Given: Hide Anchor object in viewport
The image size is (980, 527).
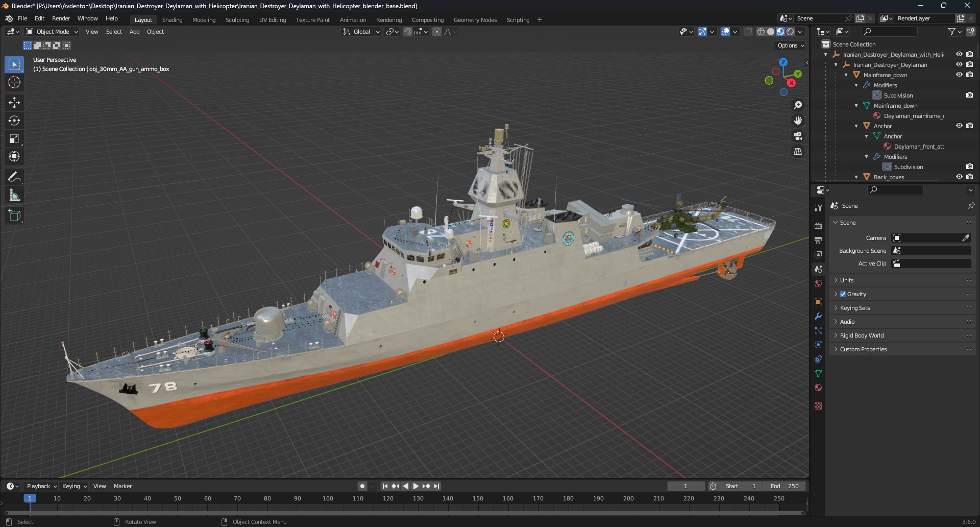Looking at the screenshot, I should [959, 126].
